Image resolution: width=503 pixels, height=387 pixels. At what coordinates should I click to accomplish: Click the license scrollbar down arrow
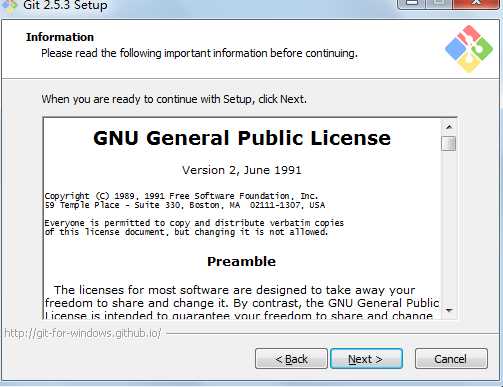[x=449, y=310]
